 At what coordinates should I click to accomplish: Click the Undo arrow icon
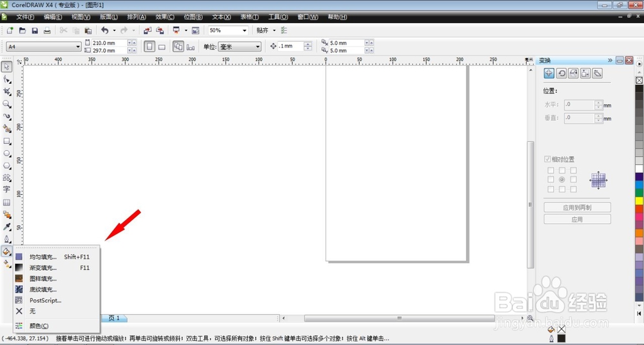tap(105, 30)
